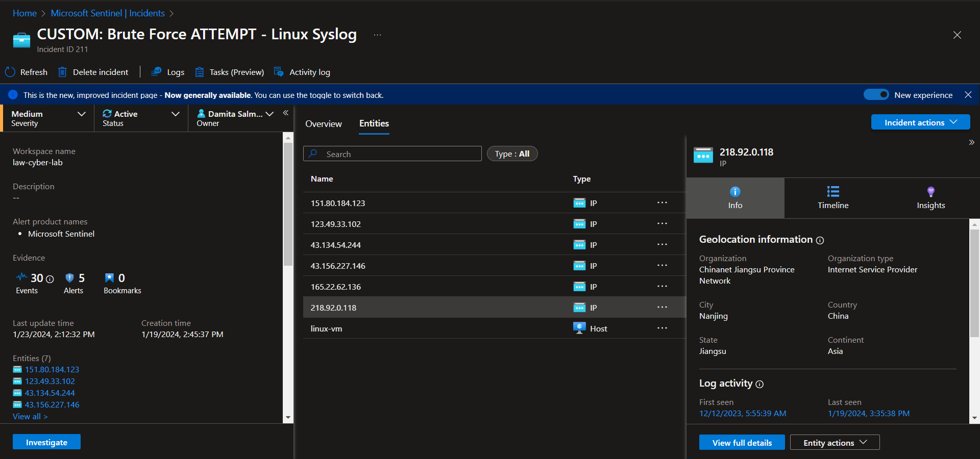Viewport: 980px width, 459px height.
Task: Open Tasks (Preview) panel
Action: (x=230, y=72)
